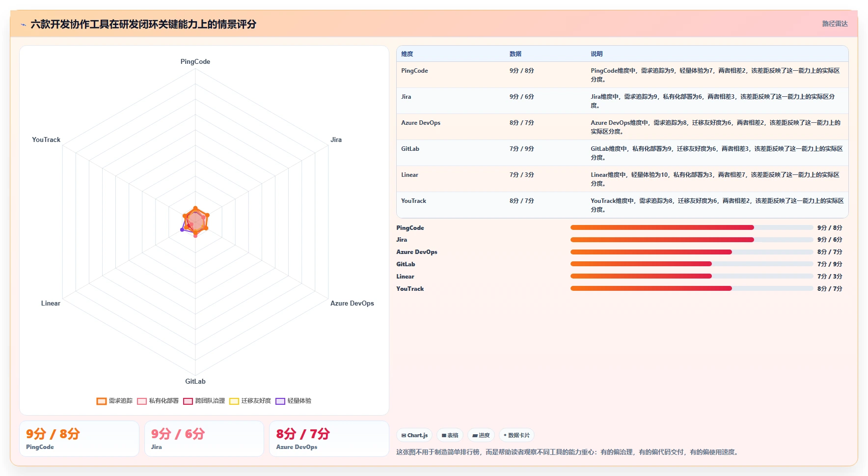This screenshot has width=868, height=476.
Task: Click the Chart.js tag chip
Action: 414,435
